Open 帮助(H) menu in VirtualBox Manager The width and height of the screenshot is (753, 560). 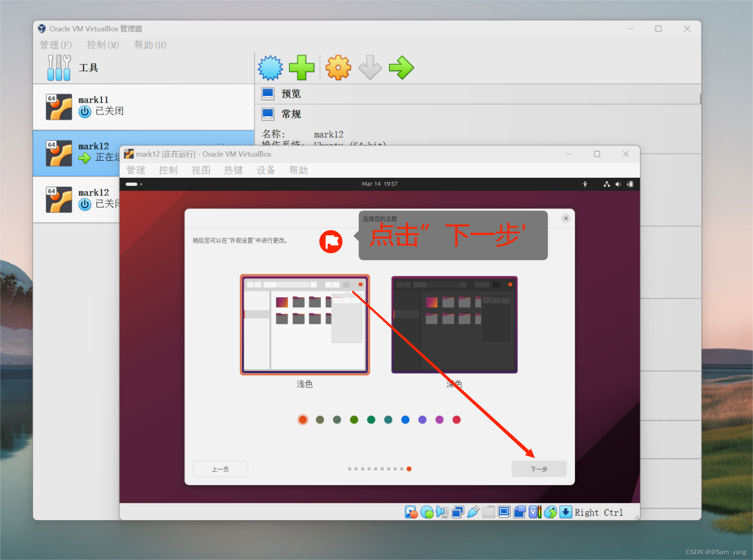pyautogui.click(x=150, y=45)
